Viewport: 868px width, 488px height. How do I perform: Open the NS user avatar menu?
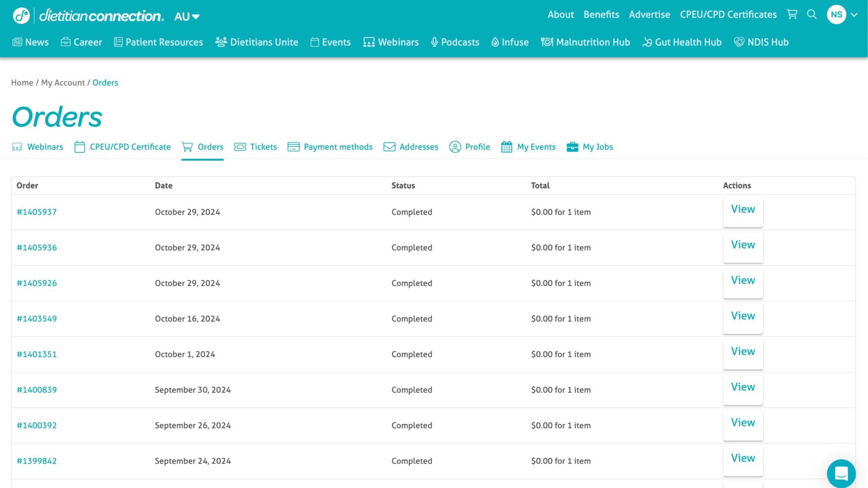[x=836, y=14]
